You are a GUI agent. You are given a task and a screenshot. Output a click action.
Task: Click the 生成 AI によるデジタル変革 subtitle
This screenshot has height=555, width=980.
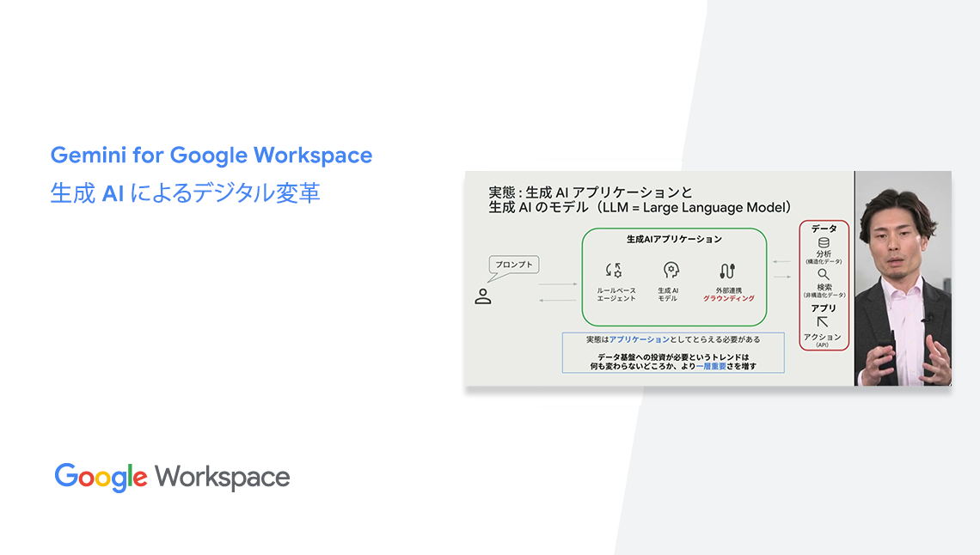pyautogui.click(x=185, y=193)
